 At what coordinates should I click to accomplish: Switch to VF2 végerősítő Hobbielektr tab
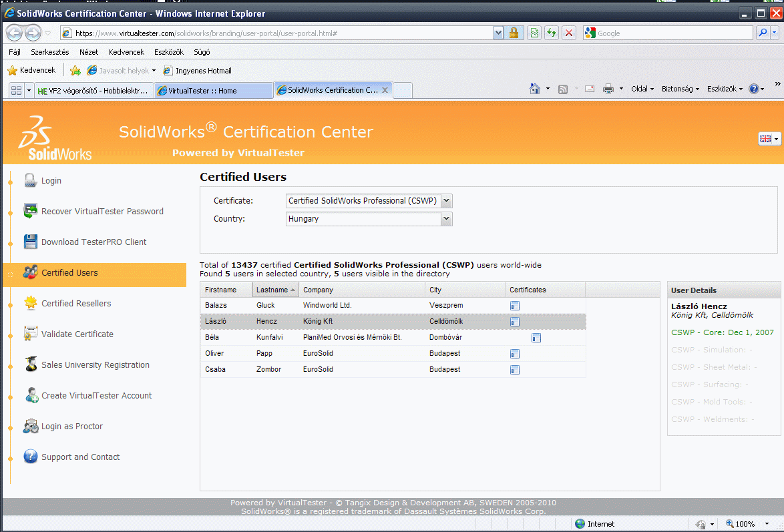pyautogui.click(x=93, y=91)
